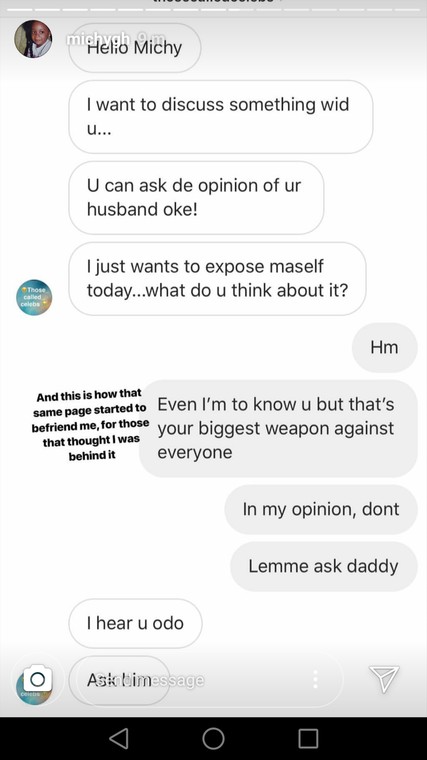Tap the Send message input field
The height and width of the screenshot is (760, 427).
point(208,680)
